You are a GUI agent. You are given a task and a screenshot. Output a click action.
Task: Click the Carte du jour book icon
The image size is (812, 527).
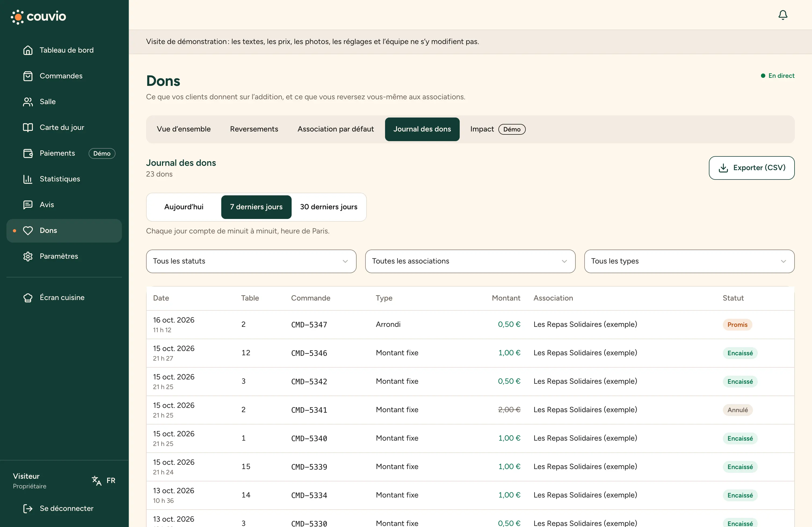click(x=28, y=127)
